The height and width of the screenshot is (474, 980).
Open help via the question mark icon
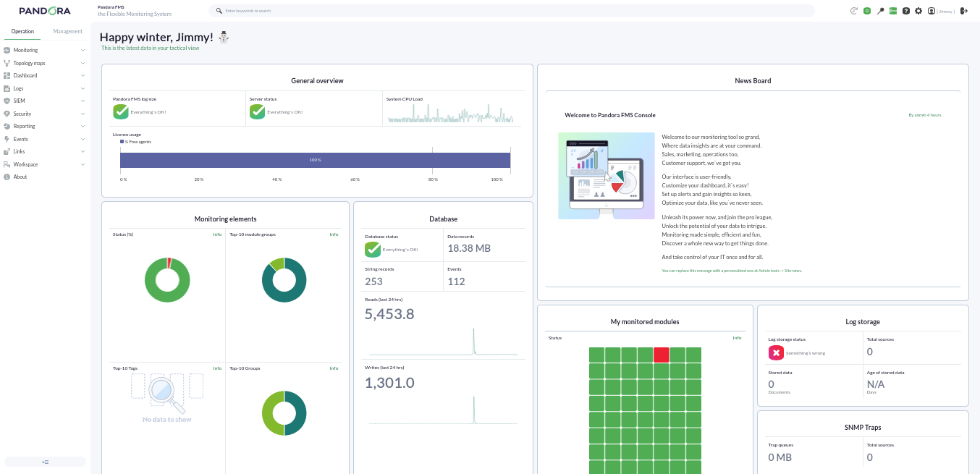pos(906,11)
